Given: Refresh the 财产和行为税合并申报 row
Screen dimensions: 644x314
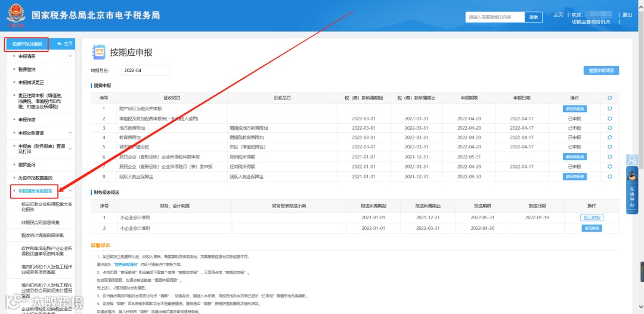Looking at the screenshot, I should click(609, 109).
